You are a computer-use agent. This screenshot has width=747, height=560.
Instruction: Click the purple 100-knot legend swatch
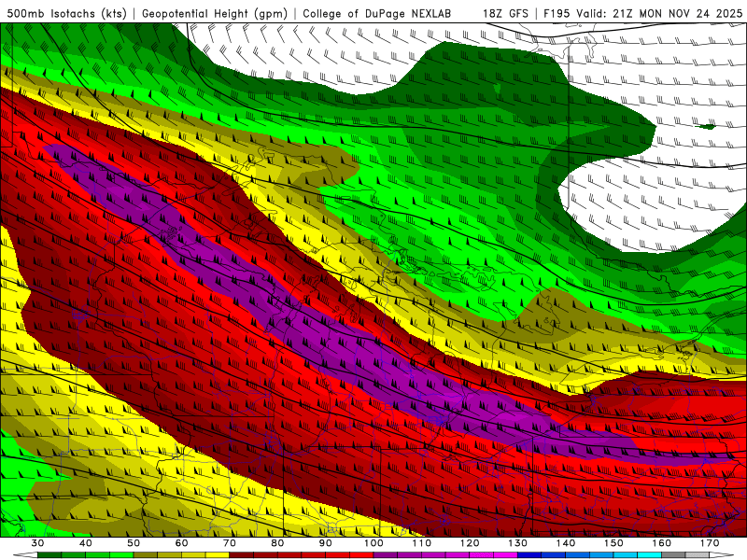click(386, 555)
